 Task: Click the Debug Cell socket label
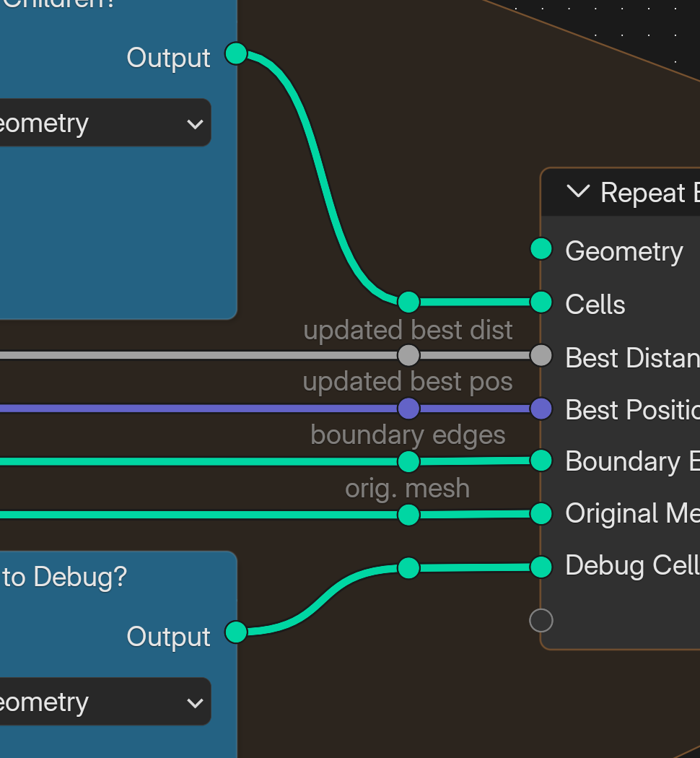(x=633, y=565)
